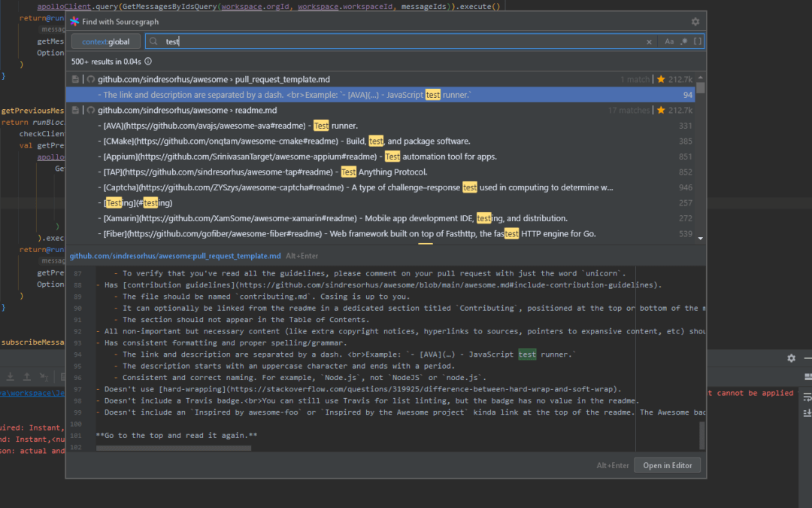Click scroll-down arrow icon in bottom toolbar
This screenshot has width=812, height=508.
10,377
